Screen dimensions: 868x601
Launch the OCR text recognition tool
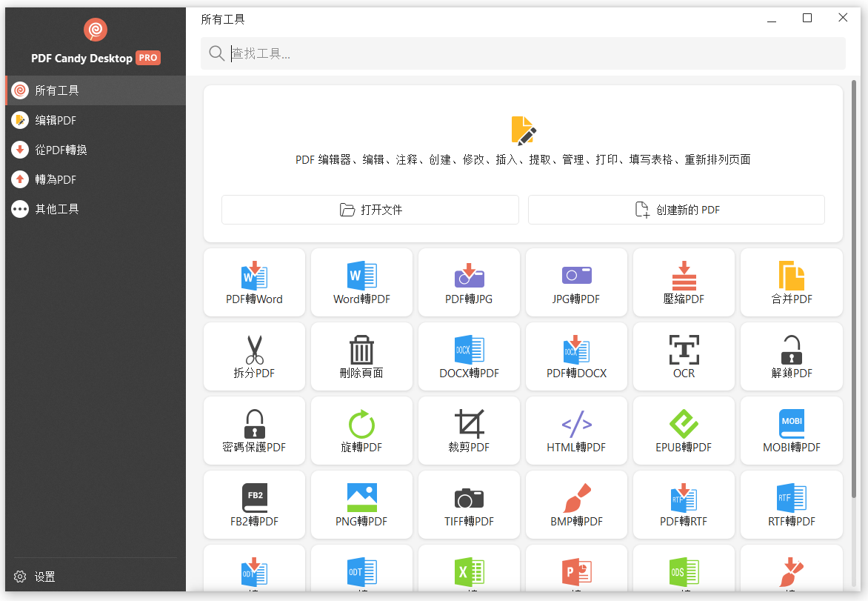pos(684,356)
